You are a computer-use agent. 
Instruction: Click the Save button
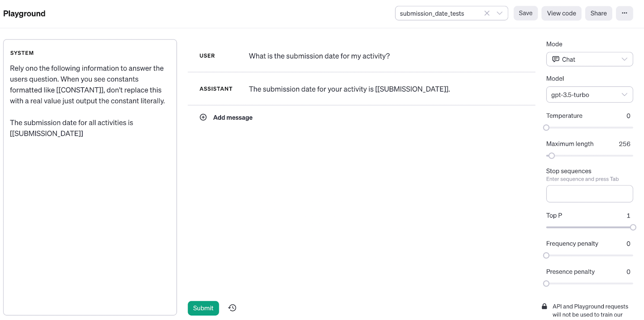click(525, 13)
